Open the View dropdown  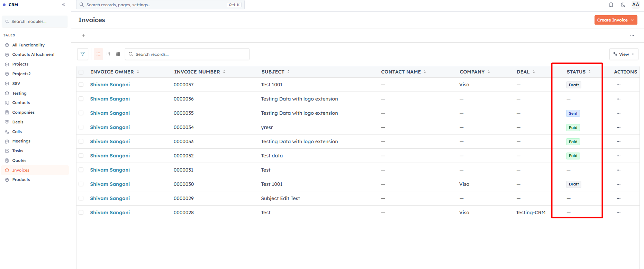(x=624, y=54)
